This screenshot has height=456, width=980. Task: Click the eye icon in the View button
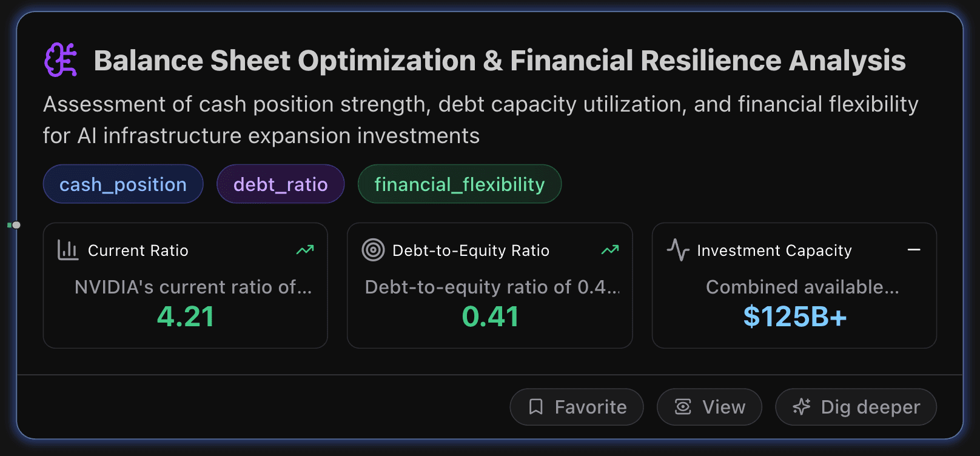point(683,407)
